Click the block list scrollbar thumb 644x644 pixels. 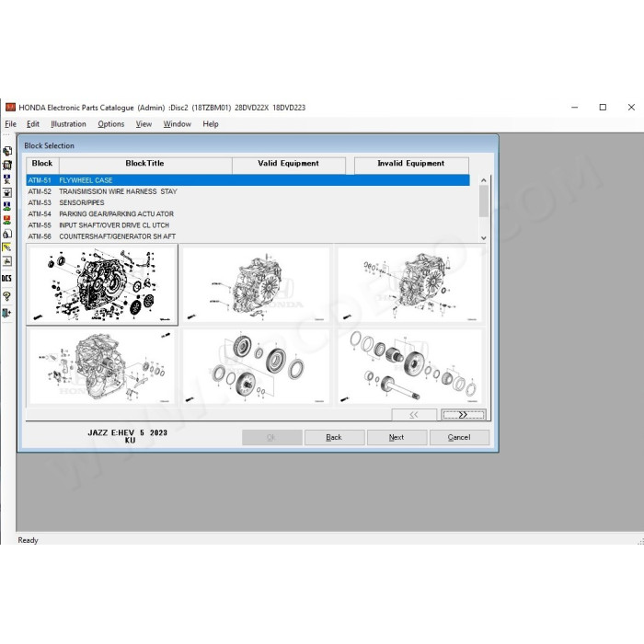(483, 201)
